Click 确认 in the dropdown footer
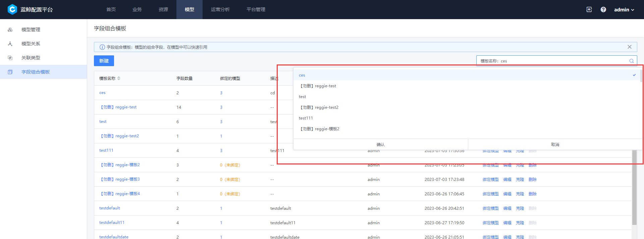Image resolution: width=644 pixels, height=239 pixels. point(380,144)
